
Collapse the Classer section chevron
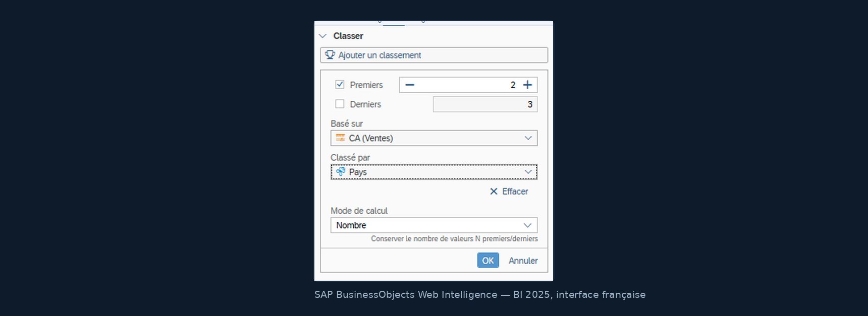(323, 36)
